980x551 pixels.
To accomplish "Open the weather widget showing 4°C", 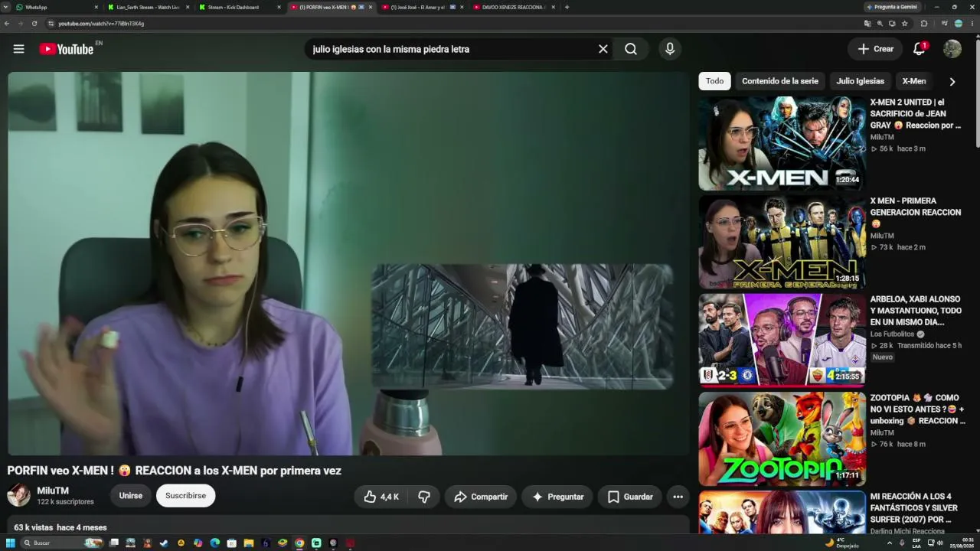I will (842, 543).
